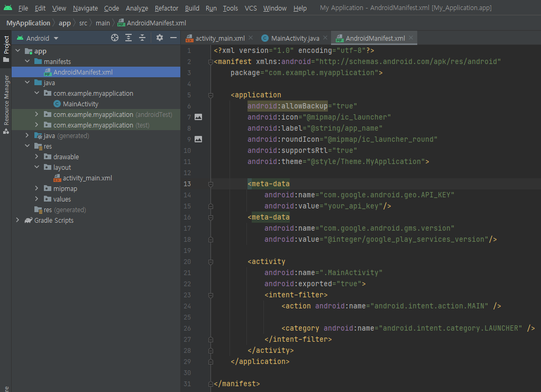The width and height of the screenshot is (541, 392).
Task: Expand com.example.myapplication (test) package
Action: [36, 125]
